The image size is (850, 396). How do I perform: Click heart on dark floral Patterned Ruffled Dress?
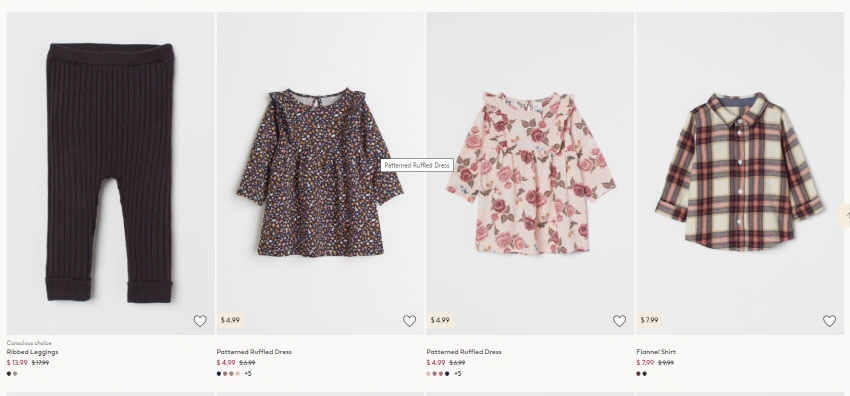409,321
